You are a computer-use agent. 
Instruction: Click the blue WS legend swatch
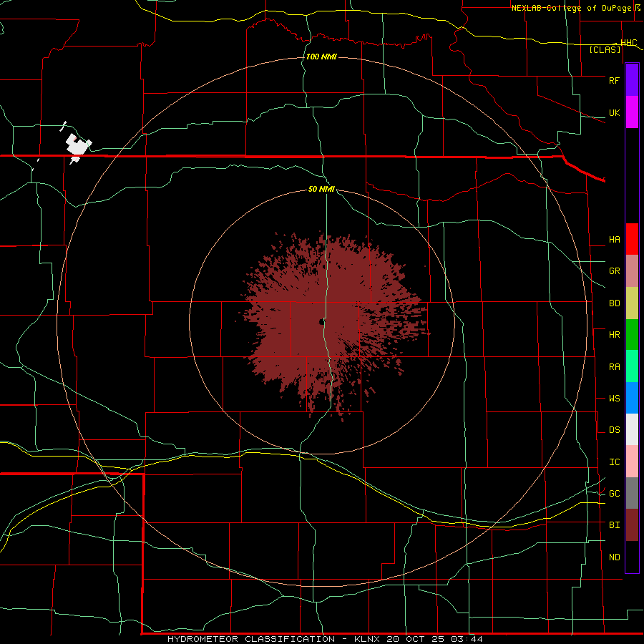click(632, 398)
